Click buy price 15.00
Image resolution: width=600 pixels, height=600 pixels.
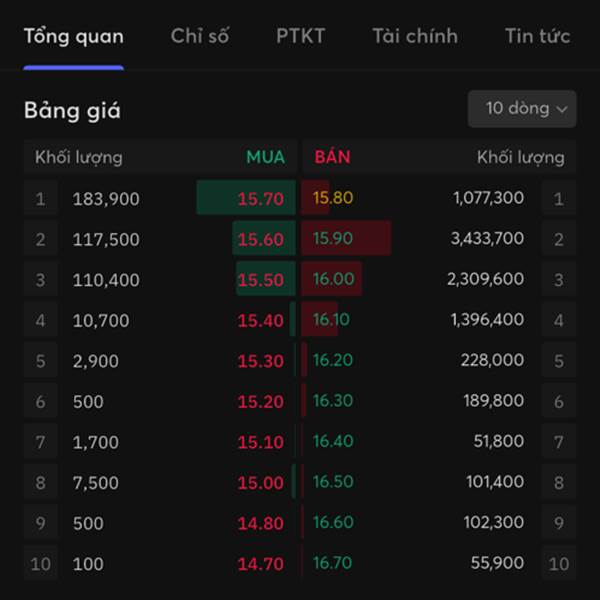point(260,483)
